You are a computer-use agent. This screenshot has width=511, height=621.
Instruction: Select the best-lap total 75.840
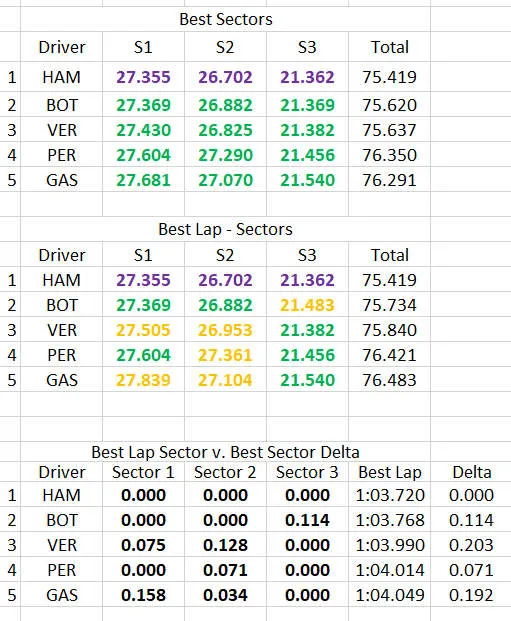pyautogui.click(x=390, y=330)
